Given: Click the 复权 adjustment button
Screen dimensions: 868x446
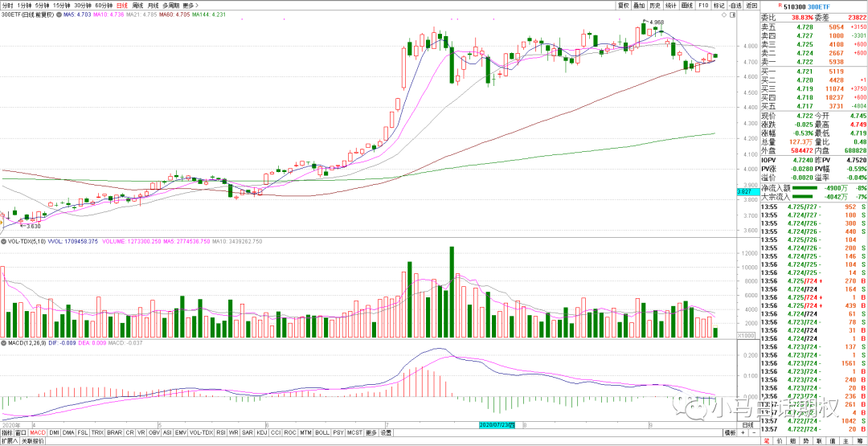Looking at the screenshot, I should pyautogui.click(x=623, y=5).
